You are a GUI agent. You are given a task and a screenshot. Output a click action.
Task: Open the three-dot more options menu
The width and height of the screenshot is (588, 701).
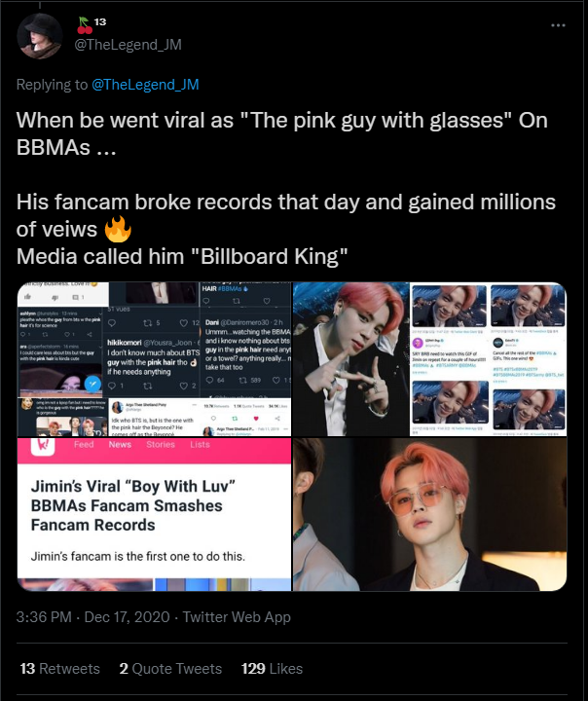click(x=558, y=25)
